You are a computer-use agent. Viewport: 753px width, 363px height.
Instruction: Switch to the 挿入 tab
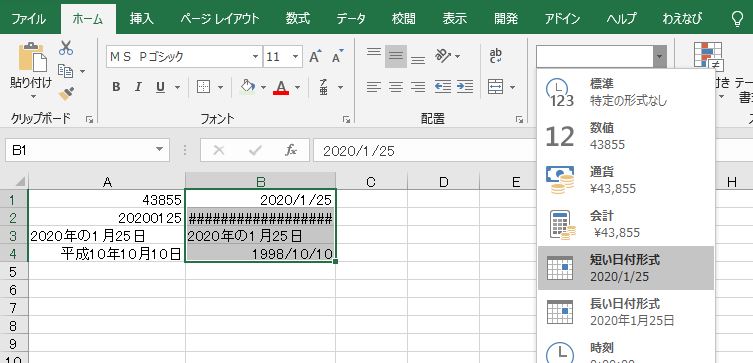[x=142, y=19]
